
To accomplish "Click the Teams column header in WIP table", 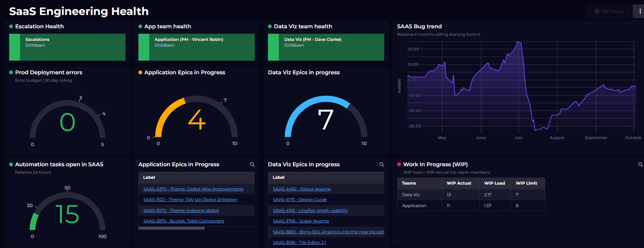I will tap(409, 183).
